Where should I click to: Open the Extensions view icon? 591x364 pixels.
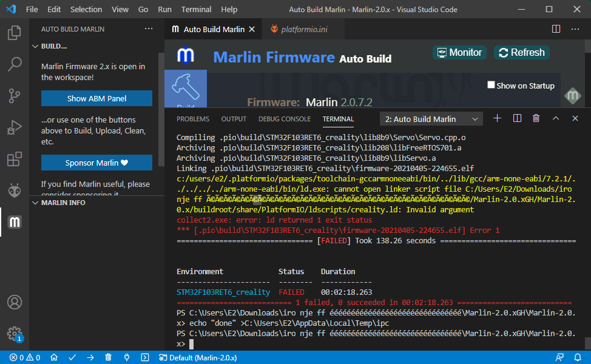[15, 160]
